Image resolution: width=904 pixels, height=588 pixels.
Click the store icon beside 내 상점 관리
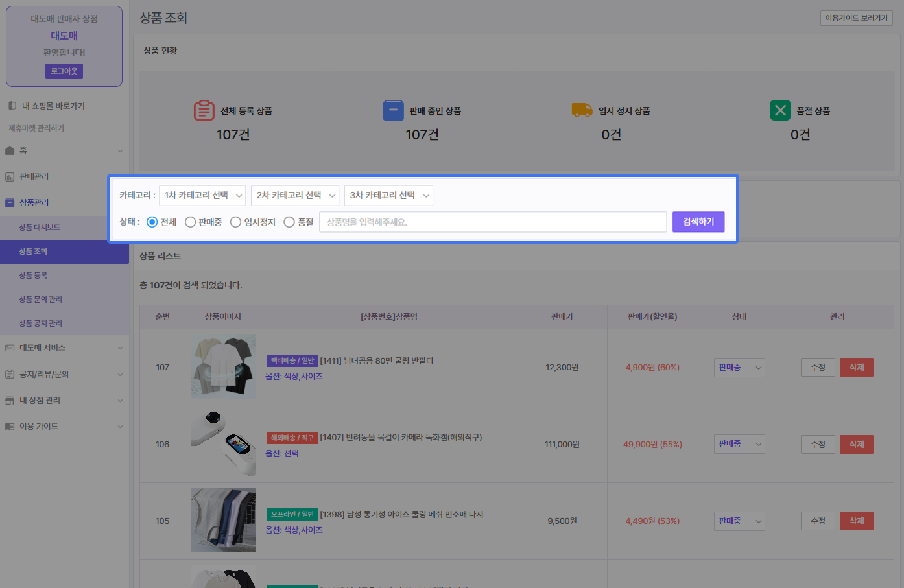coord(10,401)
